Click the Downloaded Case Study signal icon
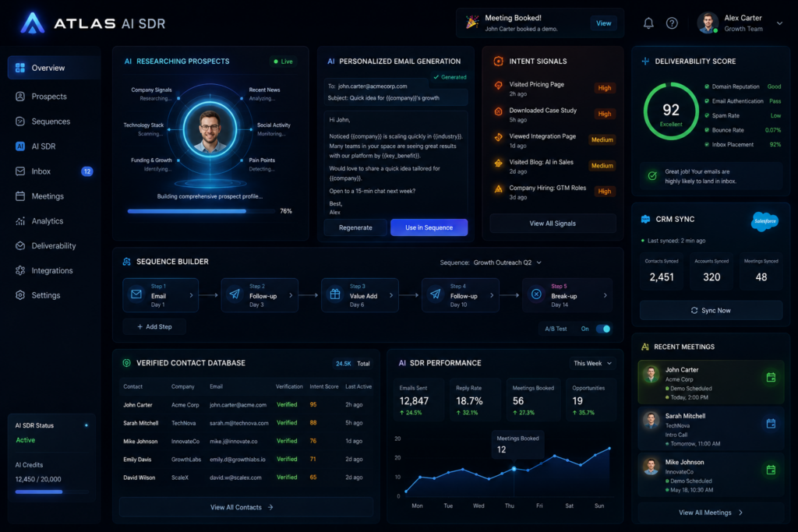 (498, 111)
